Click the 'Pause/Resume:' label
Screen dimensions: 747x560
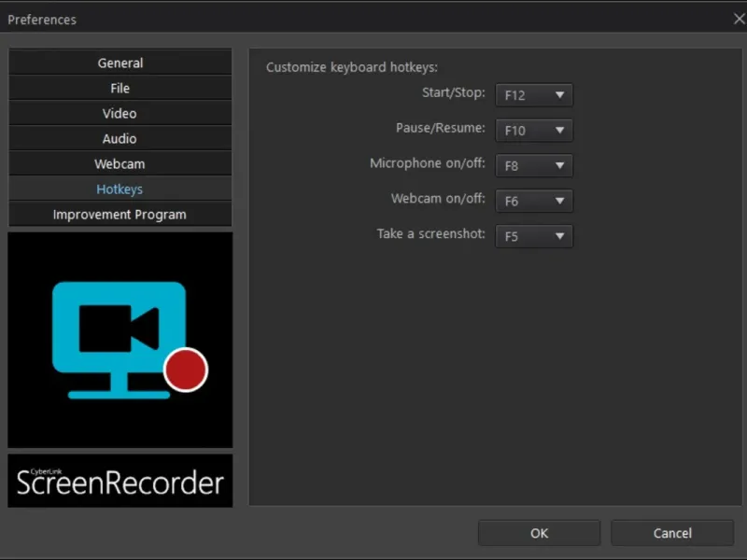tap(440, 128)
